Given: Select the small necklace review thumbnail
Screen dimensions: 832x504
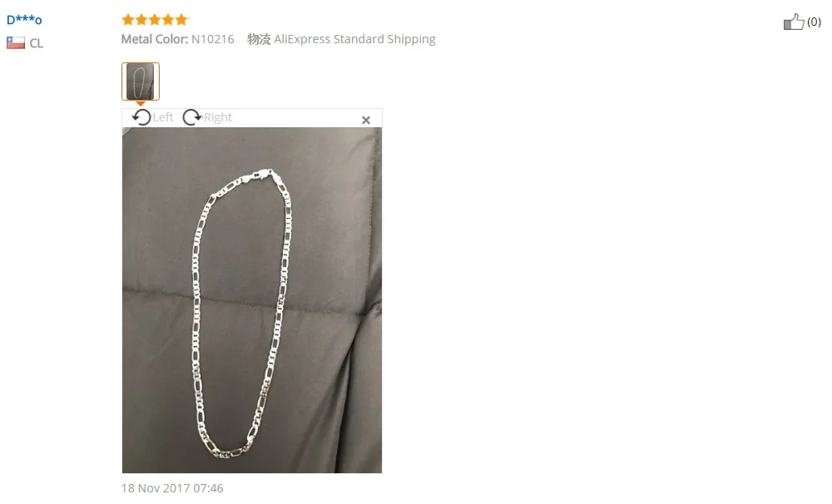Looking at the screenshot, I should coord(141,82).
